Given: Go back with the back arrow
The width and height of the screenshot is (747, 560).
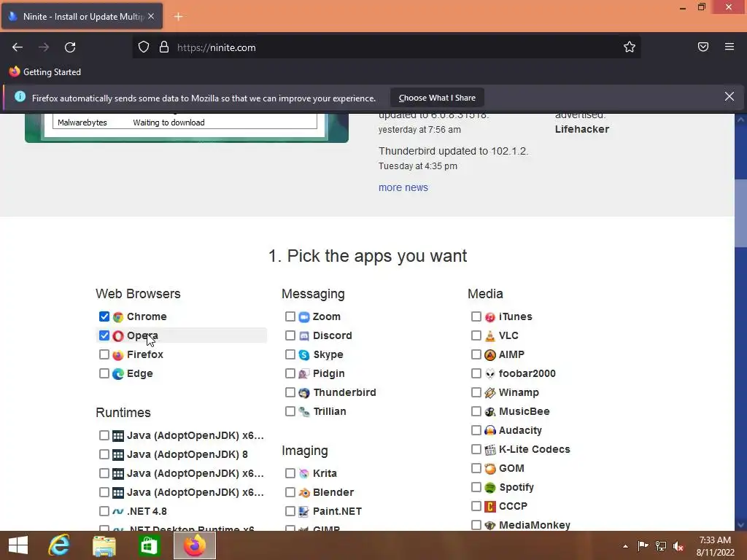Looking at the screenshot, I should point(18,47).
